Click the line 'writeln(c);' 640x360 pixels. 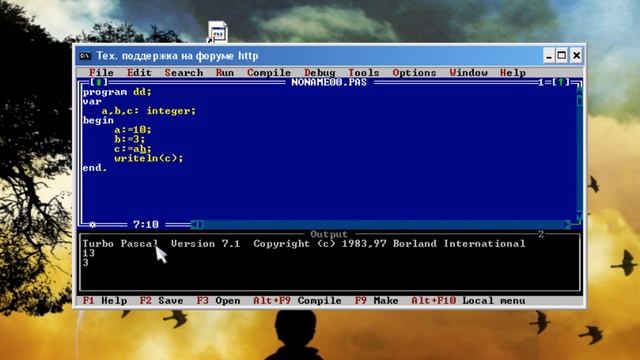pos(149,158)
